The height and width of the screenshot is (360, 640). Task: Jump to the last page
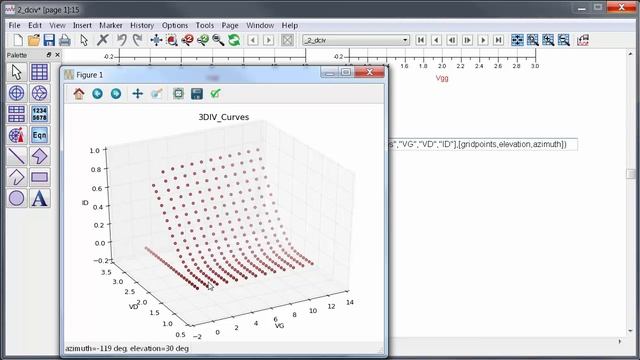498,40
